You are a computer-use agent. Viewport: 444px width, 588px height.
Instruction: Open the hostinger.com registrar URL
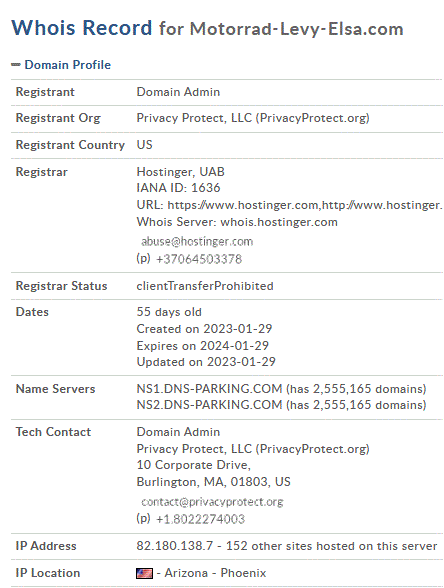pos(304,205)
